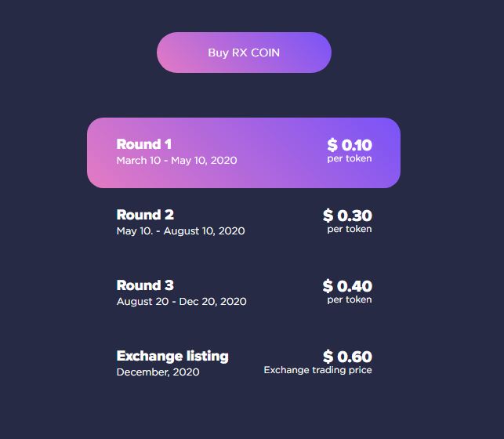The width and height of the screenshot is (504, 439).
Task: Click the December, 2020 date text
Action: click(158, 372)
